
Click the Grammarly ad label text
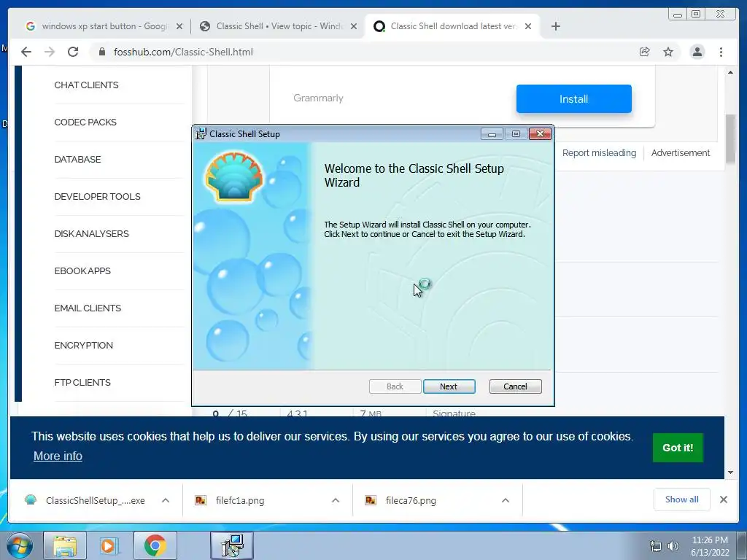(x=318, y=98)
